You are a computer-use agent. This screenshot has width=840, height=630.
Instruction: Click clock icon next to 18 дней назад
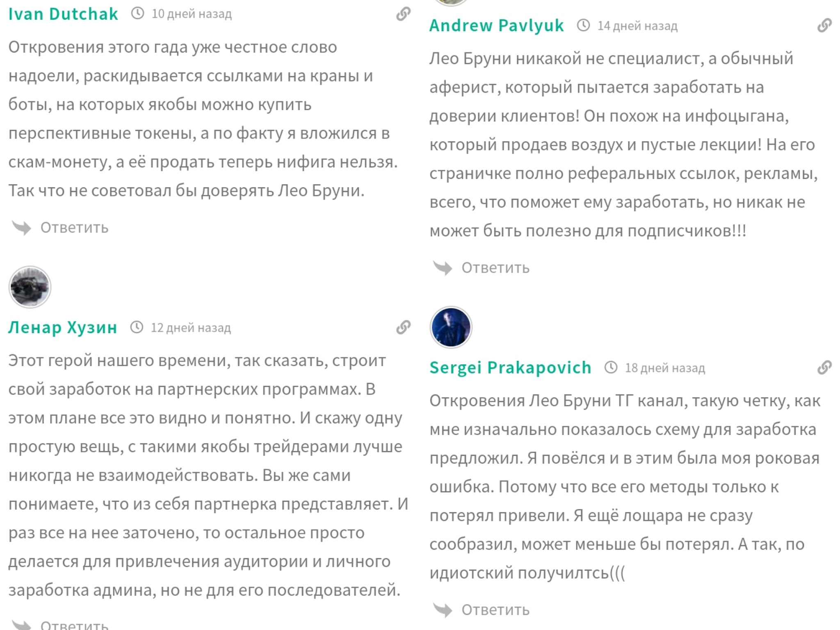coord(611,367)
